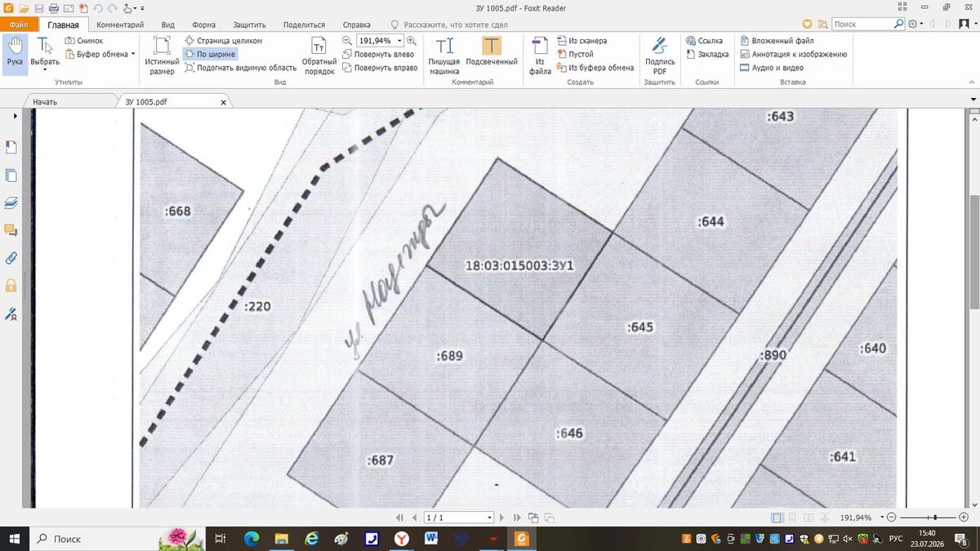Screen dimensions: 980x551
Task: Create PDF Из сканера
Action: 581,41
